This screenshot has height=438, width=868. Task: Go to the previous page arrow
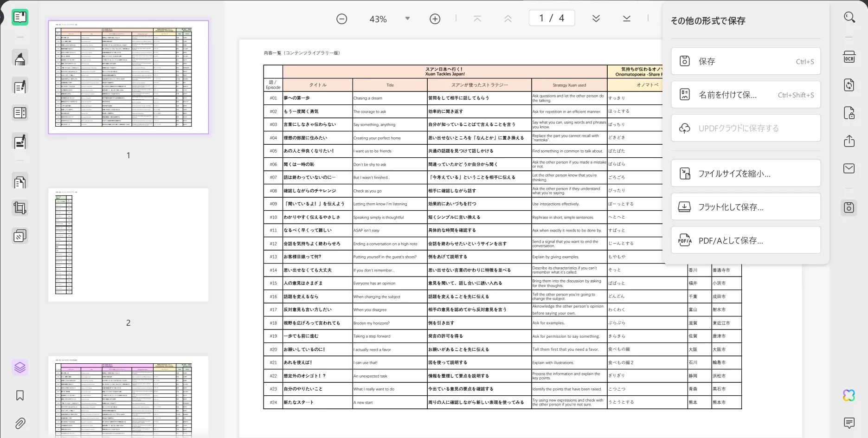(x=508, y=19)
